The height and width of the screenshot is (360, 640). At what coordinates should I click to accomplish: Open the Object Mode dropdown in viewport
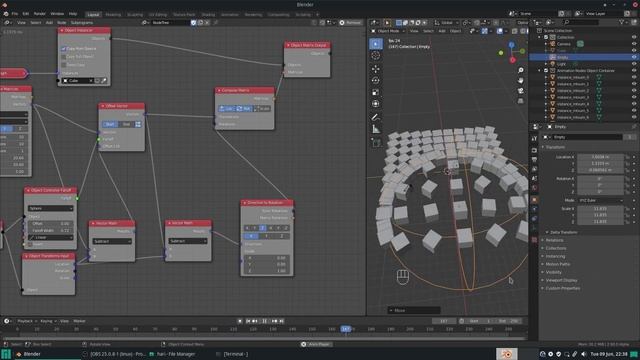tap(387, 31)
